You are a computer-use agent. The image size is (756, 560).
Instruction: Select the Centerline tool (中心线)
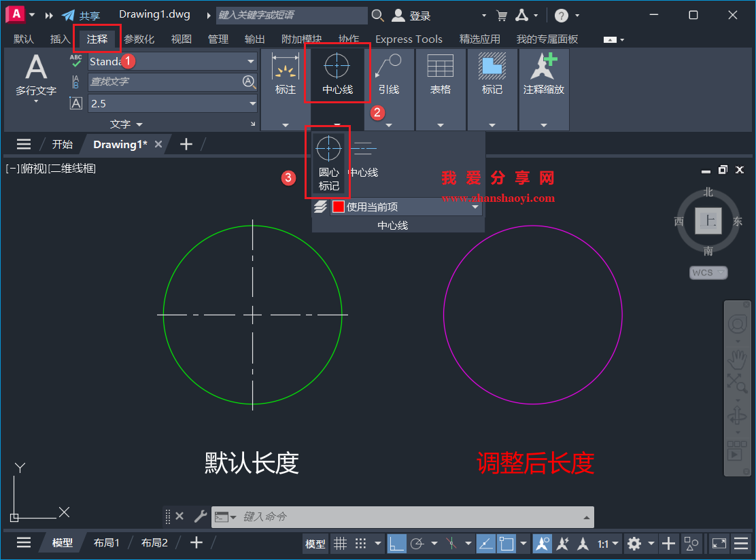(x=337, y=73)
